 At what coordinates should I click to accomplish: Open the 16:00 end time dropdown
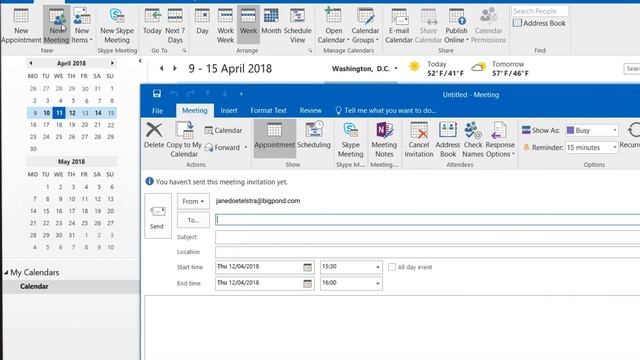click(378, 283)
